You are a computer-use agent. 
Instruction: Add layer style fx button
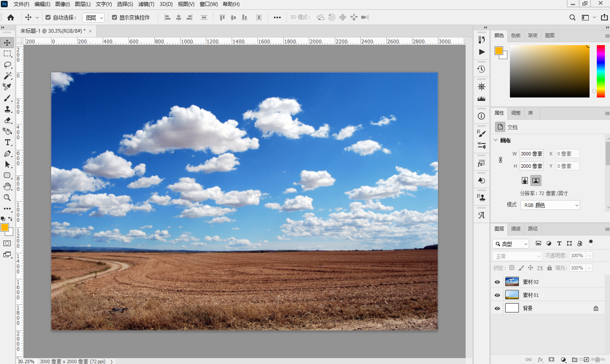540,360
